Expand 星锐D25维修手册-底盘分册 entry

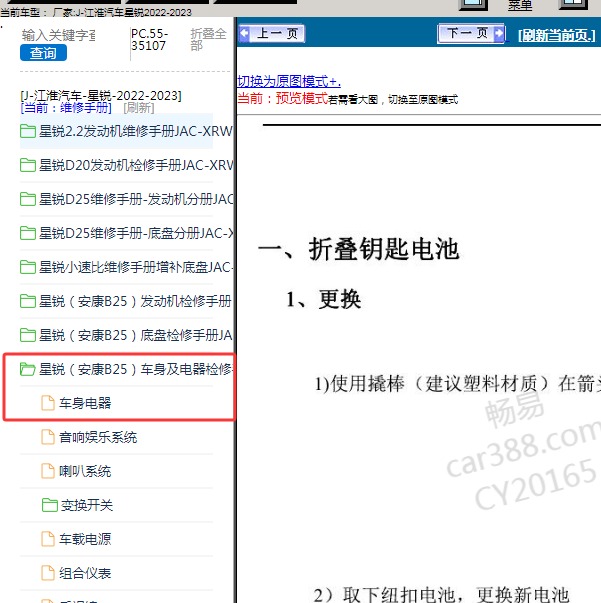click(136, 233)
